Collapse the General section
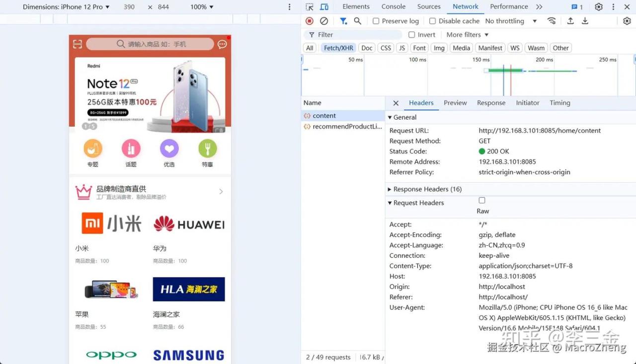Image resolution: width=636 pixels, height=364 pixels. tap(402, 117)
